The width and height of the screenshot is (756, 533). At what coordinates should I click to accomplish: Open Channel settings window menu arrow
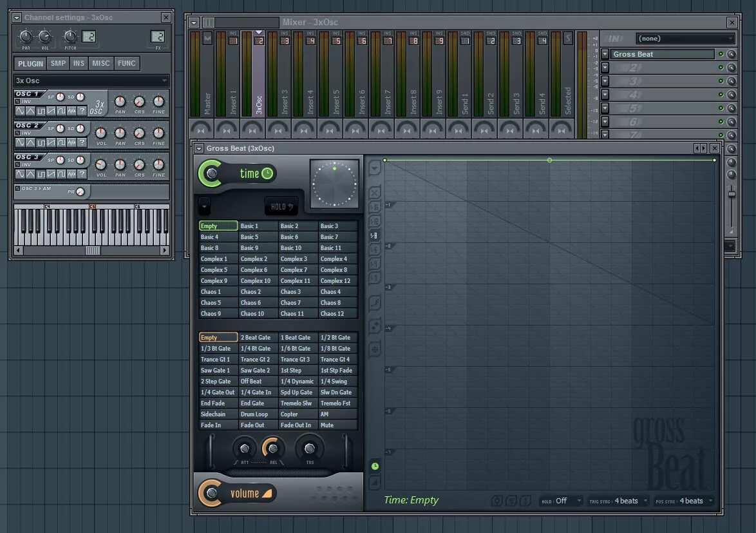(x=17, y=17)
